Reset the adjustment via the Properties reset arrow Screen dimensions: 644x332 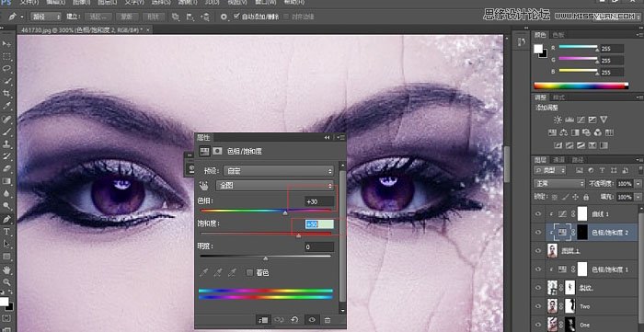(294, 320)
